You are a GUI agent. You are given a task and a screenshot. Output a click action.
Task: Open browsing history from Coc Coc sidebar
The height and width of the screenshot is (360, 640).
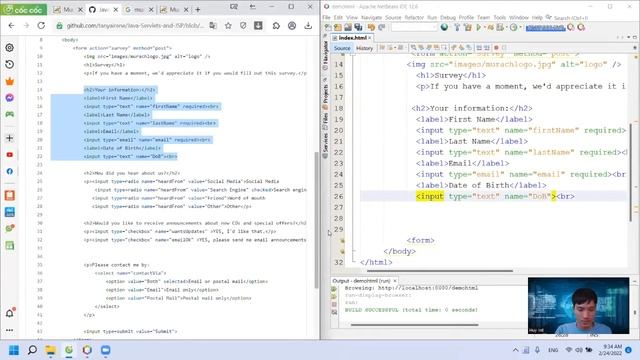pyautogui.click(x=9, y=64)
